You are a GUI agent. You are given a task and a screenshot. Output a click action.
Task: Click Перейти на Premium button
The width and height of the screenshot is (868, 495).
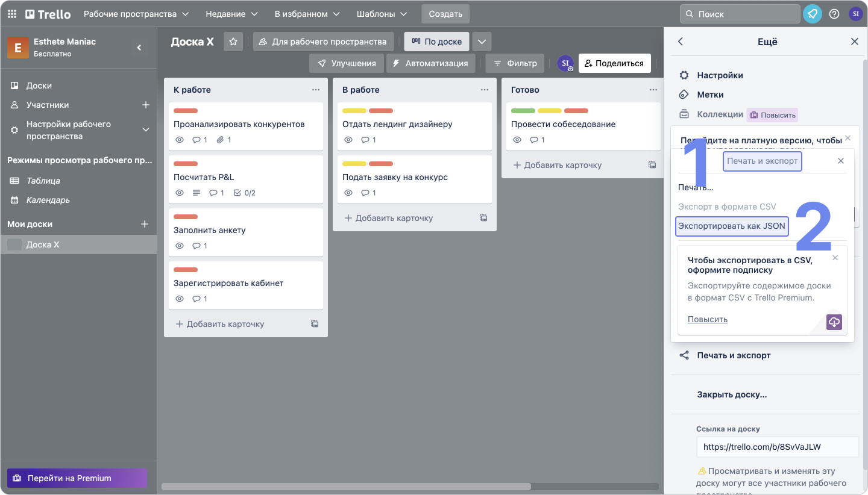point(77,478)
